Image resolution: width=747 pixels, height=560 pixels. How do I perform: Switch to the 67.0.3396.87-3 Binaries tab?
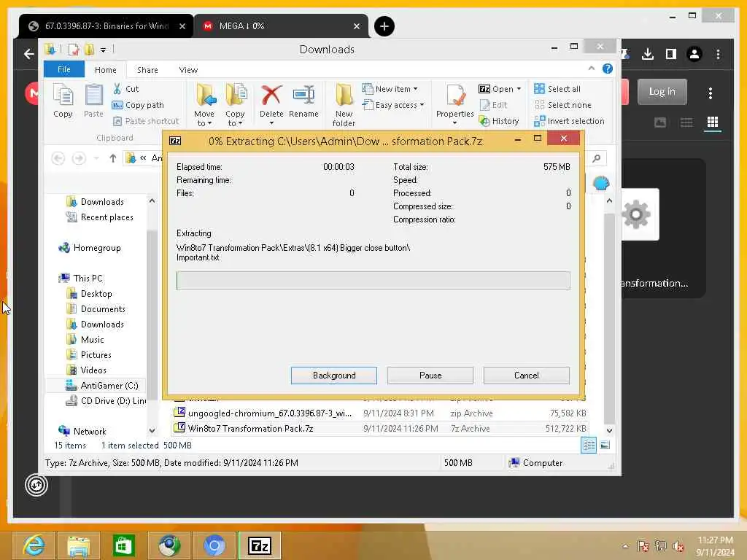[x=107, y=26]
